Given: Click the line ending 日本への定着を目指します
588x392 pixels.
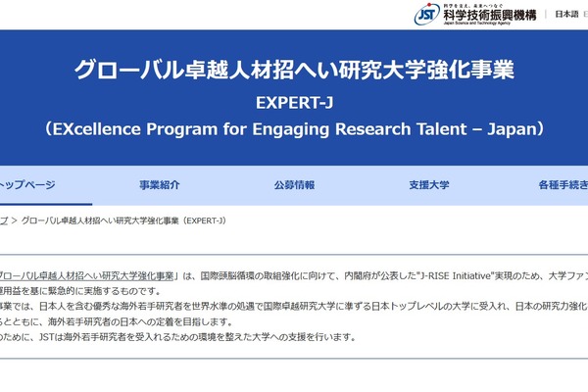Looking at the screenshot, I should coord(117,321).
